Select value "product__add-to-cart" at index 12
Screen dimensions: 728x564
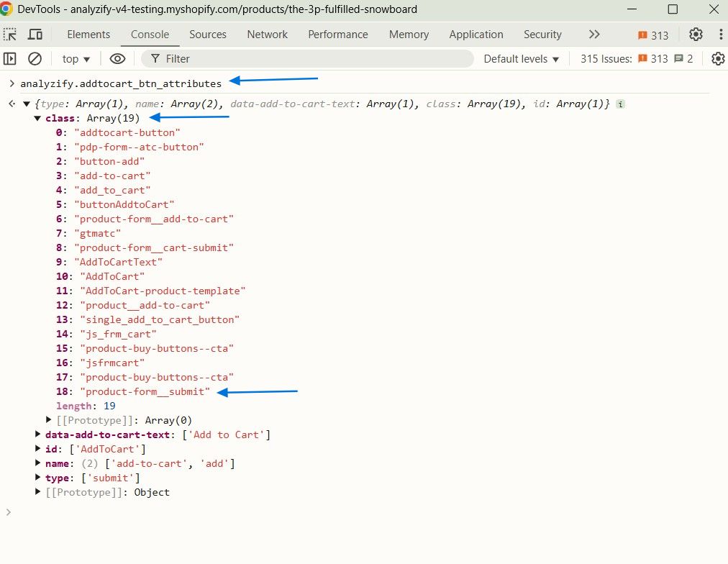point(145,306)
